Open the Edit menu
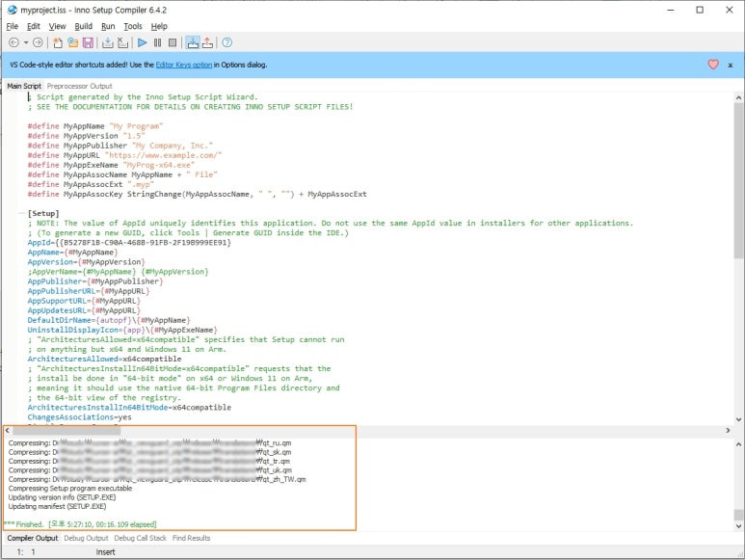This screenshot has width=745, height=560. [34, 26]
